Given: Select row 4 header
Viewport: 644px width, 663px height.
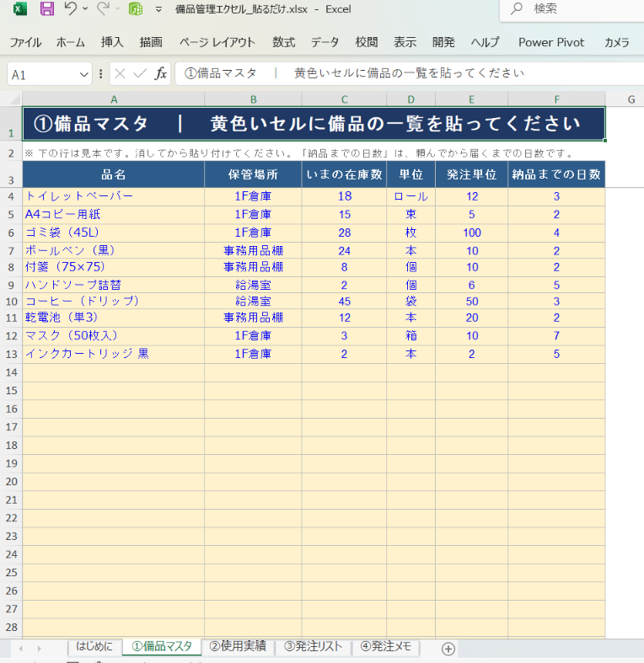Looking at the screenshot, I should [11, 196].
